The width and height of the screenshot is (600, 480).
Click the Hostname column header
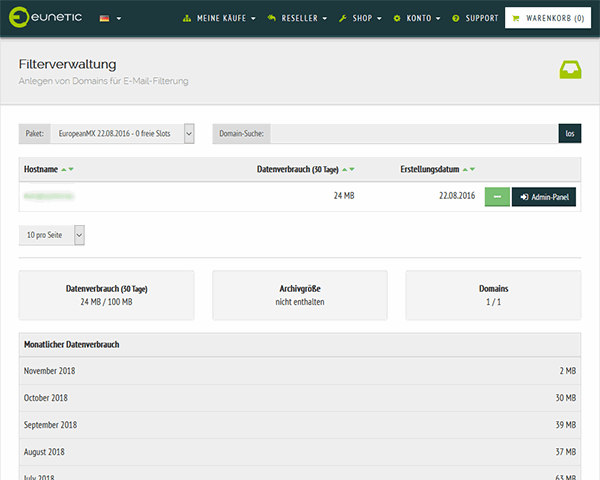pyautogui.click(x=41, y=169)
